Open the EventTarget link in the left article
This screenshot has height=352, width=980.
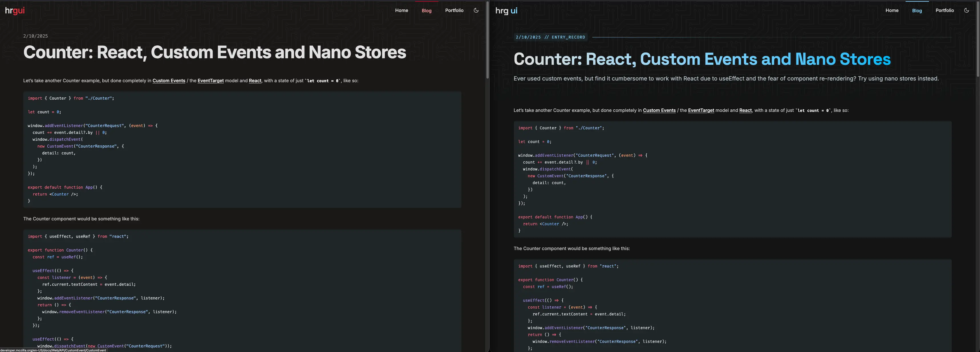click(x=210, y=81)
